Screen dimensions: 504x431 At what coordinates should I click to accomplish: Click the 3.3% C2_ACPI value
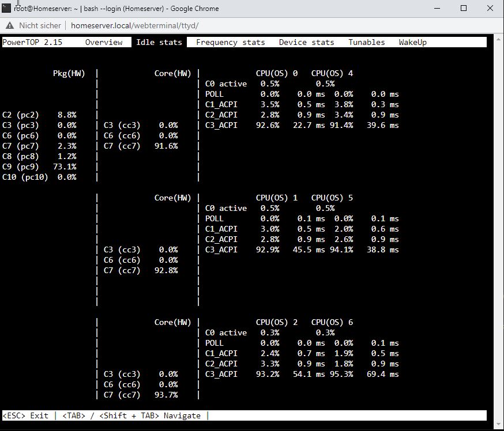(270, 364)
